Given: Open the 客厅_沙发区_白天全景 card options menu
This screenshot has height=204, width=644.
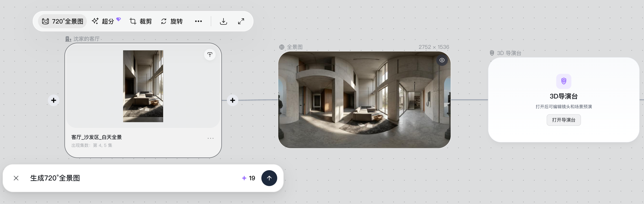Looking at the screenshot, I should (211, 138).
